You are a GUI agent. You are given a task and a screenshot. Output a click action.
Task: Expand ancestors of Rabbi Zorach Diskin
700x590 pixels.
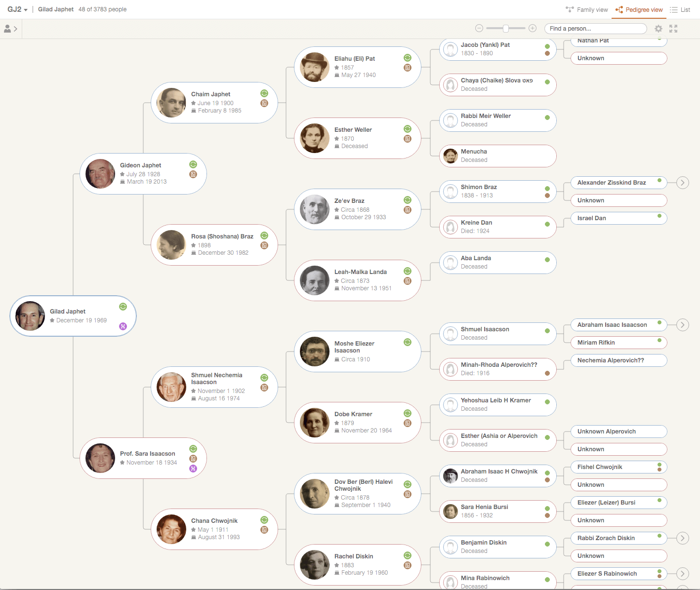[683, 538]
